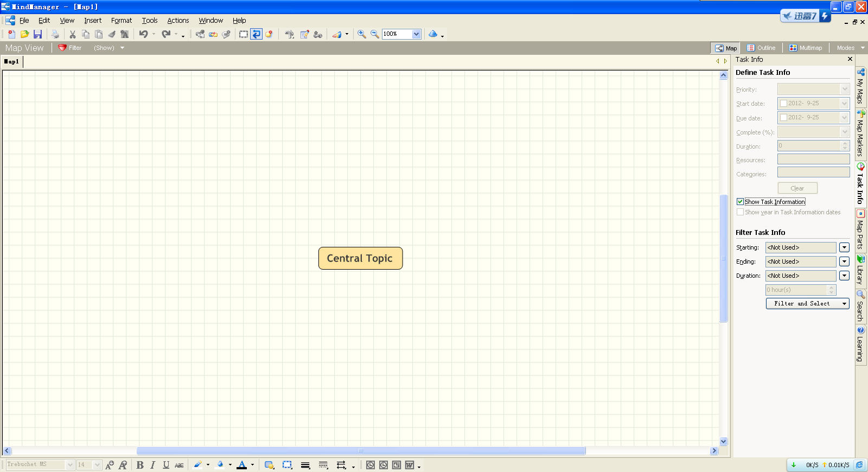Expand the Starting filter dropdown arrow
The image size is (868, 472).
[844, 247]
